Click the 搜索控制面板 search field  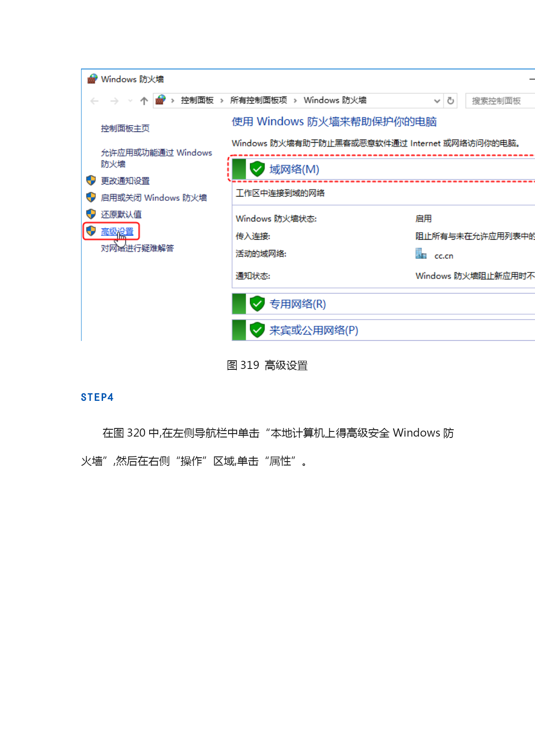click(x=500, y=101)
